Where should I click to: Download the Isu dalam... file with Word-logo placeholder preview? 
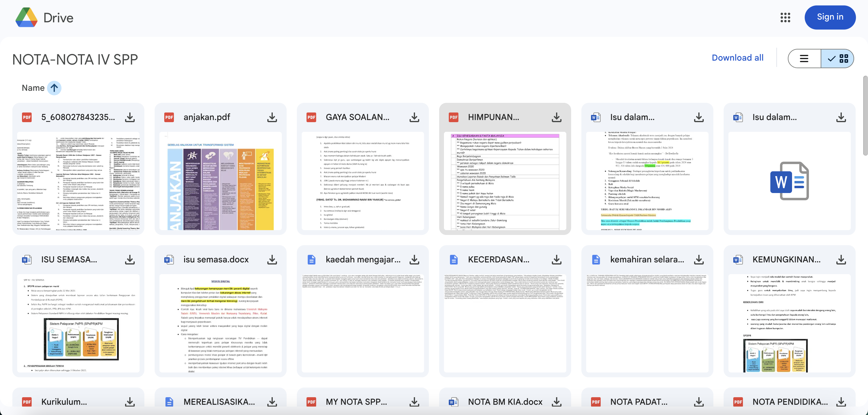coord(841,117)
